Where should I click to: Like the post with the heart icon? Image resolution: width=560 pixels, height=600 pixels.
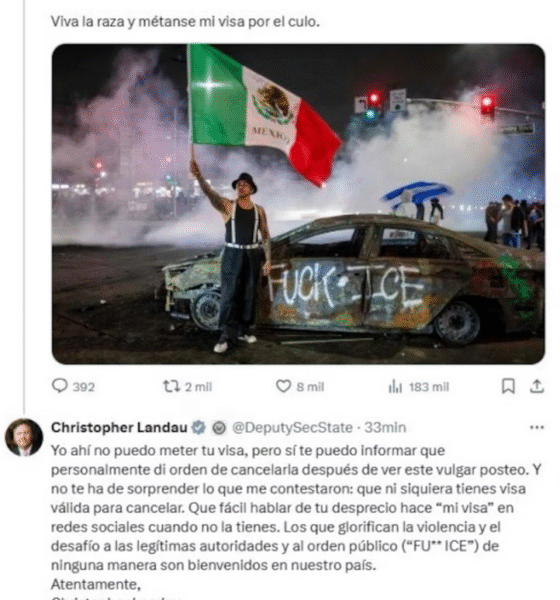coord(283,386)
